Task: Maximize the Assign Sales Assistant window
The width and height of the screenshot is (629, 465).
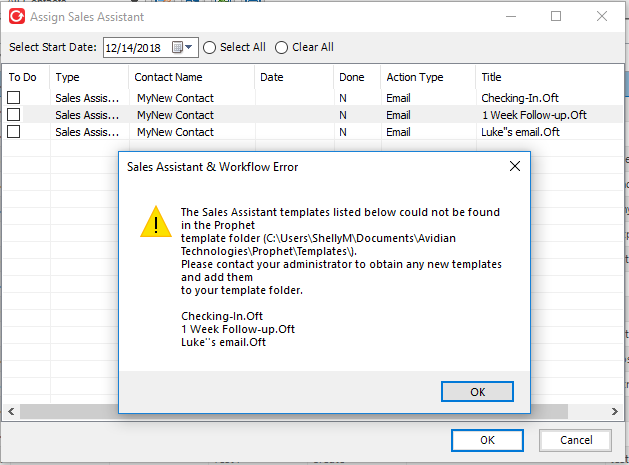Action: [556, 16]
